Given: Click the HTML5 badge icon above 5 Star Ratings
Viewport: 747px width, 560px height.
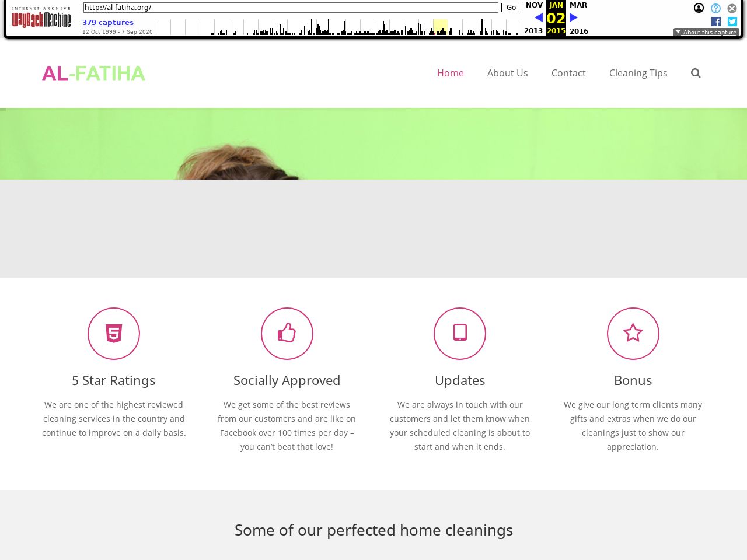Looking at the screenshot, I should tap(114, 334).
